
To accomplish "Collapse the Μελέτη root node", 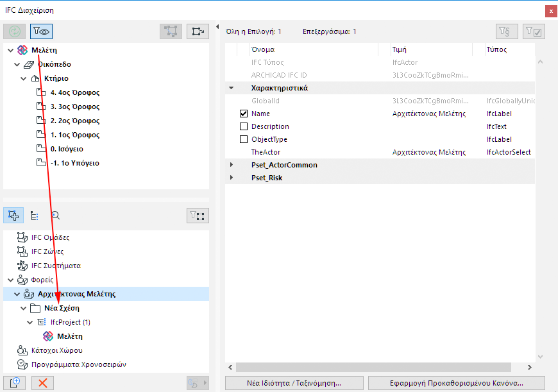I will click(11, 50).
